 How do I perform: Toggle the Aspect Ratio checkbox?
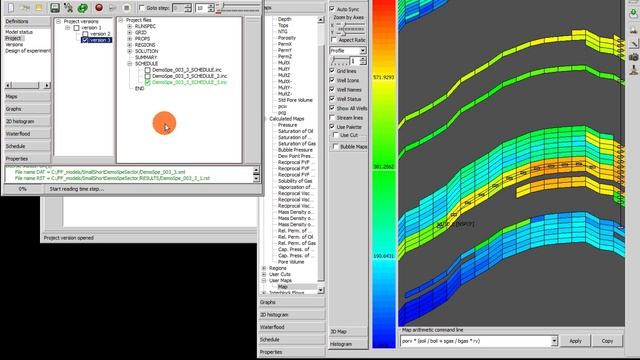coord(334,40)
